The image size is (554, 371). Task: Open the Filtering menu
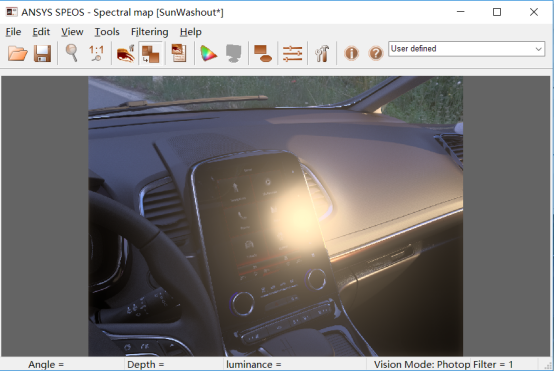149,32
